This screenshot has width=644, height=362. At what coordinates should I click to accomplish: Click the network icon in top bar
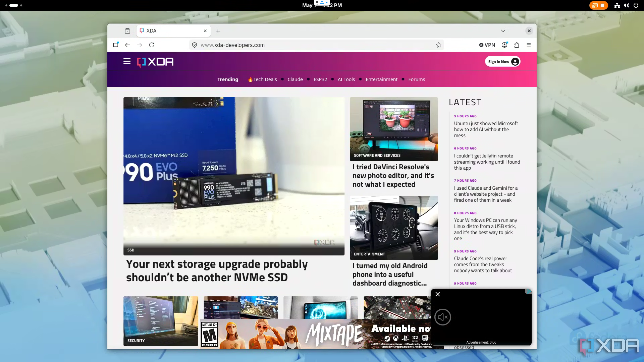coord(617,5)
